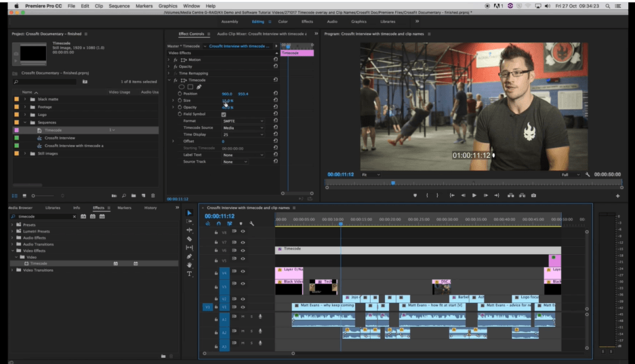The width and height of the screenshot is (635, 364).
Task: Click the rectangle mask icon under Timecode
Action: click(x=190, y=87)
